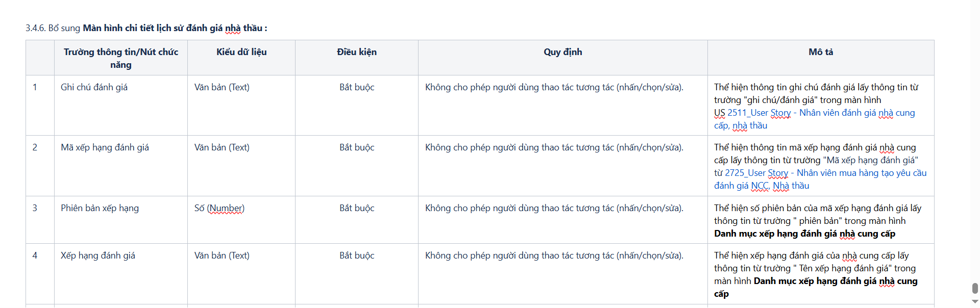Select the "Mô tả" column header

pos(821,52)
